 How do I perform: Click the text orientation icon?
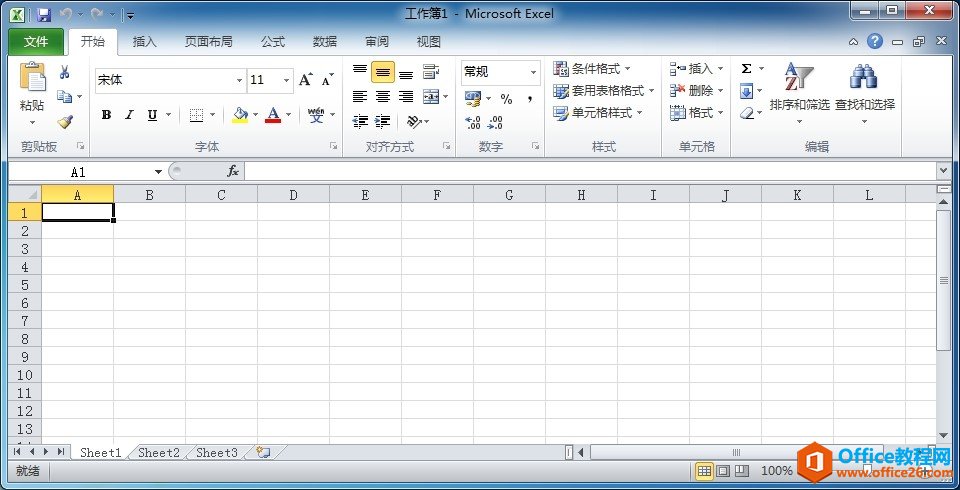[414, 121]
